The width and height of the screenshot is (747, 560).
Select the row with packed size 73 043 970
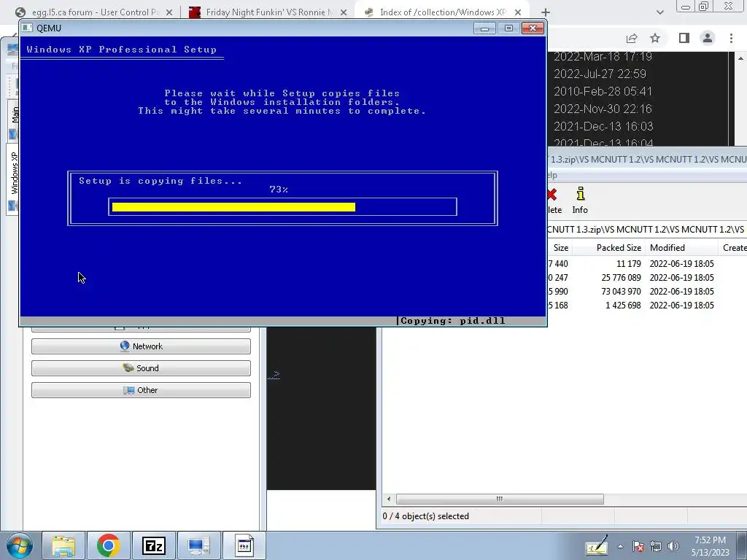tap(647, 292)
